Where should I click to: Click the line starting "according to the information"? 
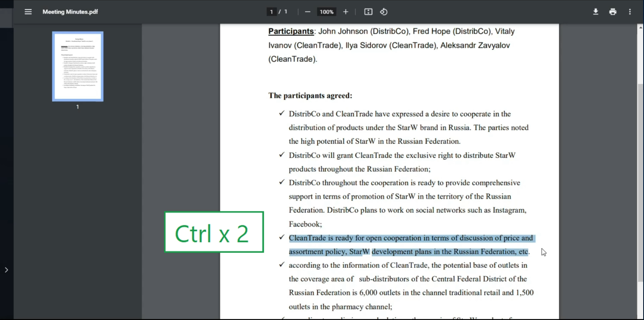(x=408, y=265)
